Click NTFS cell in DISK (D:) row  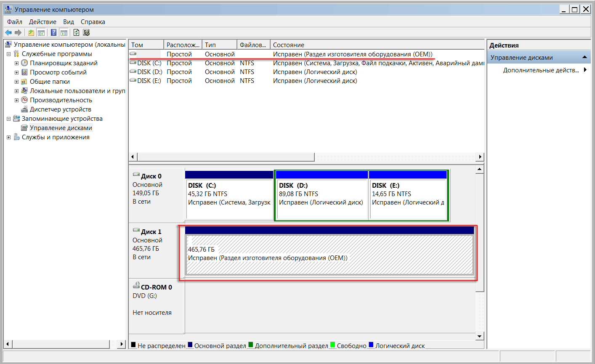[247, 72]
